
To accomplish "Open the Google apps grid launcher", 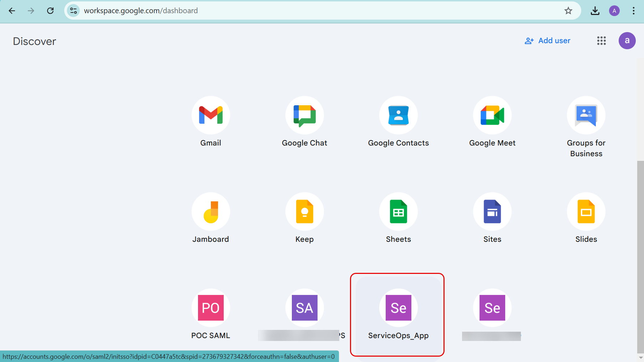I will click(x=601, y=41).
